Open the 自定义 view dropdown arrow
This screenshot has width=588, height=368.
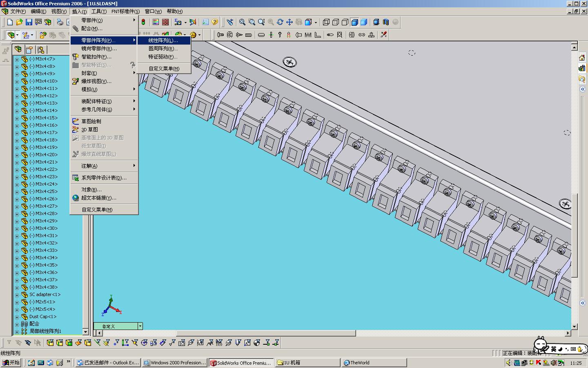140,326
